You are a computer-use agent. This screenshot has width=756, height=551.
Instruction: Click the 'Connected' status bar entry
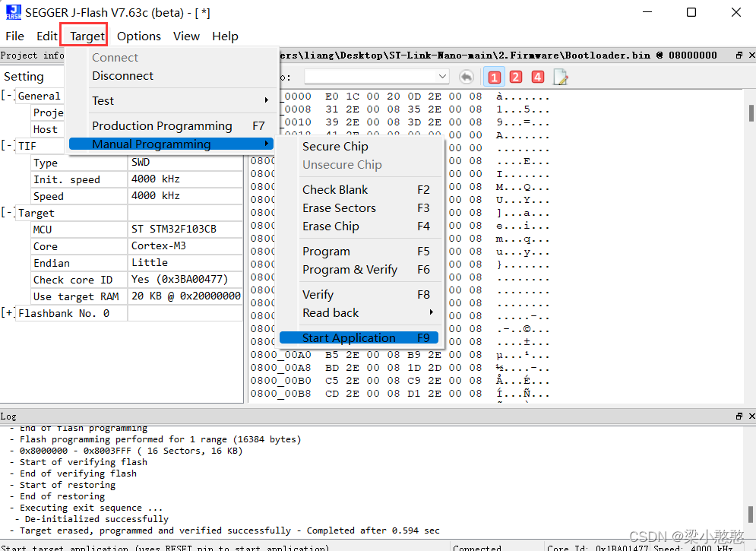[x=477, y=548]
